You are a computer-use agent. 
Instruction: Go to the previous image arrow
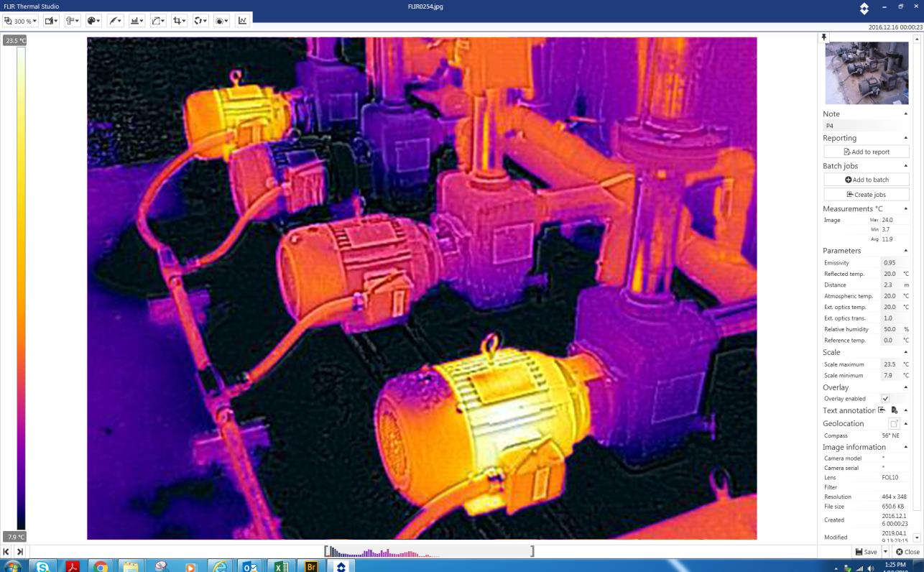(x=6, y=551)
